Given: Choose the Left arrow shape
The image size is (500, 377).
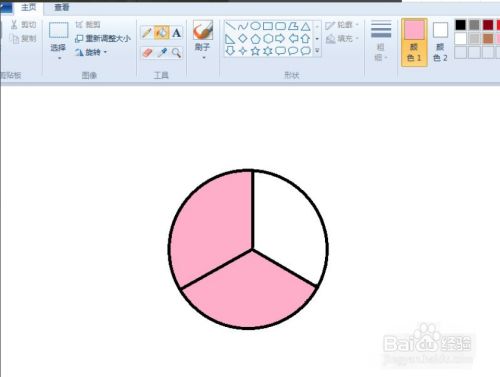Looking at the screenshot, I should 293,38.
